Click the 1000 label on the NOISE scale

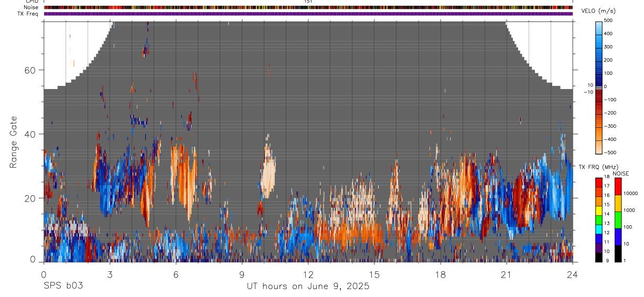click(630, 210)
